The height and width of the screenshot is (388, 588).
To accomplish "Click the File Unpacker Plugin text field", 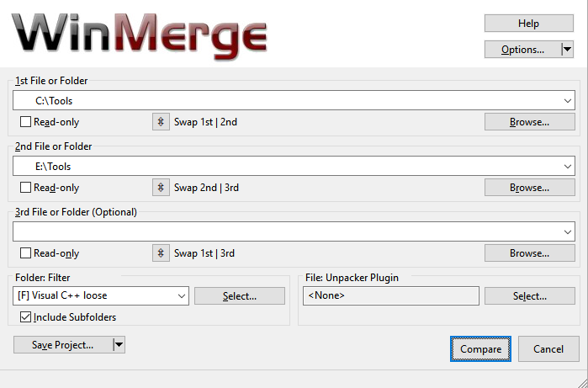I will (390, 296).
